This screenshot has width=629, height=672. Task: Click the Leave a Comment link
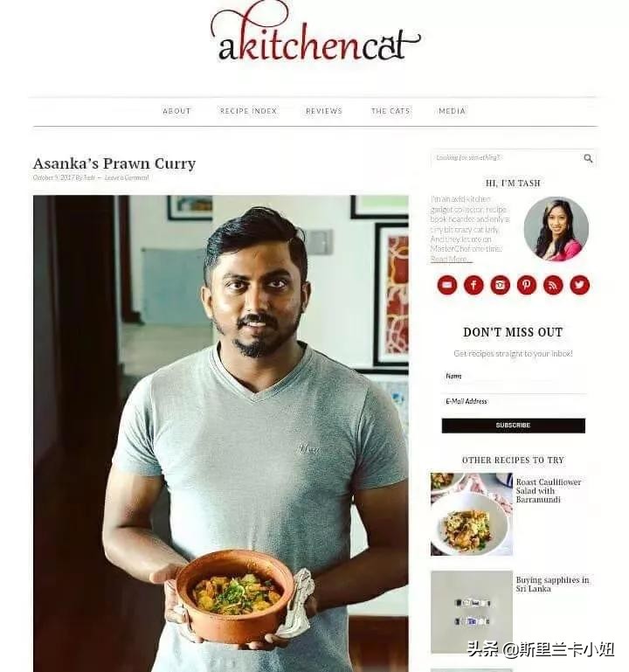tap(127, 177)
